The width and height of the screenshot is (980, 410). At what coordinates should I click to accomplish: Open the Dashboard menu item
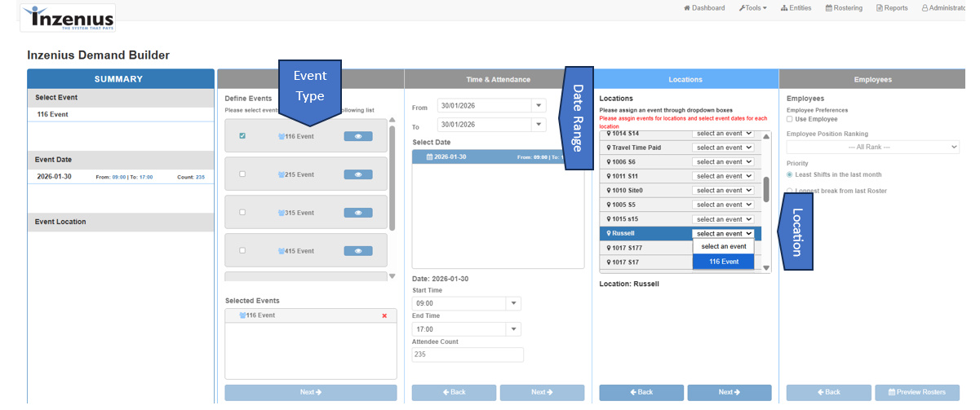[x=704, y=8]
